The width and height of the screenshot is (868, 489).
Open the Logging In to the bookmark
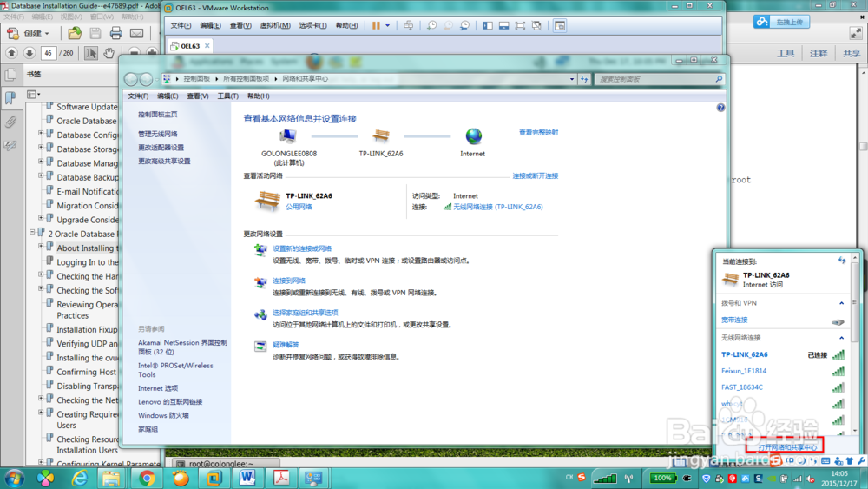point(88,262)
